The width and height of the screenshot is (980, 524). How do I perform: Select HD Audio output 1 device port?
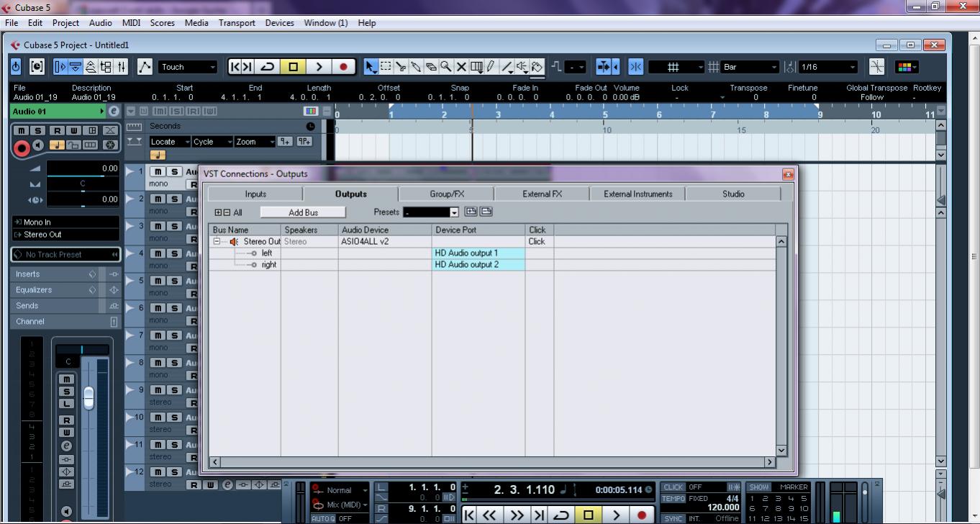coord(478,253)
